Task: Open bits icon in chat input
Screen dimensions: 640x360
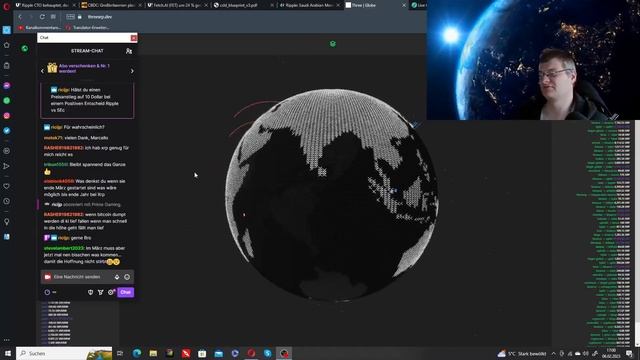Action: (117, 277)
